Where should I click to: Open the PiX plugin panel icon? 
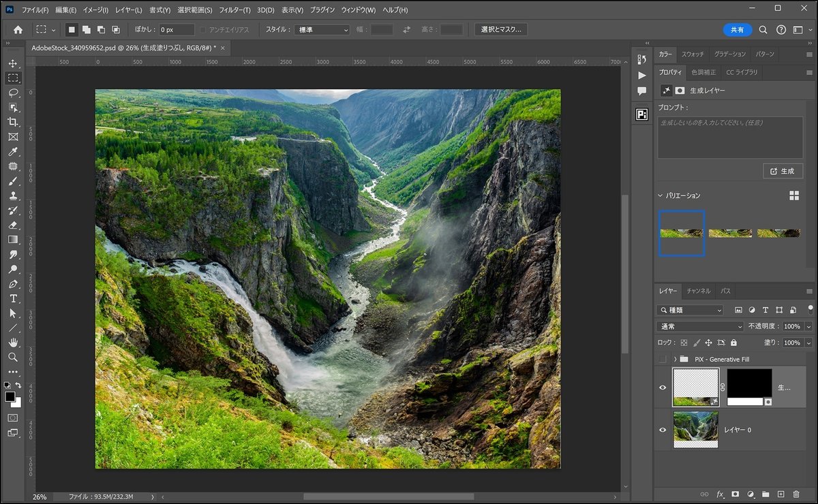click(x=641, y=114)
